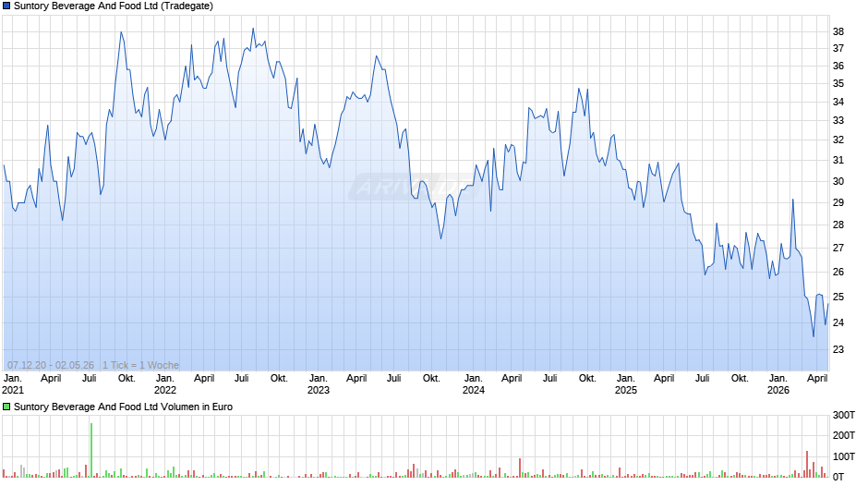
Task: Click the price spike near 29 in early 2026
Action: pos(792,200)
